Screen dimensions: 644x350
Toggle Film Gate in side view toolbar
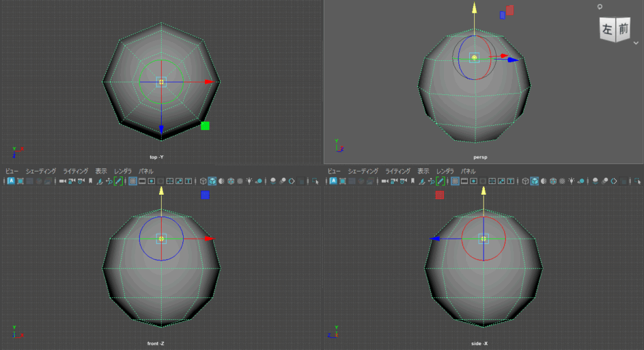pyautogui.click(x=465, y=181)
